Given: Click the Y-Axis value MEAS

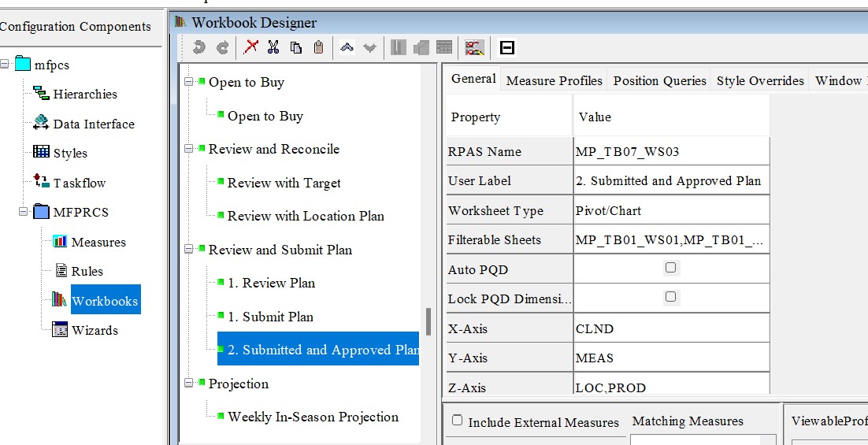Looking at the screenshot, I should click(x=672, y=358).
